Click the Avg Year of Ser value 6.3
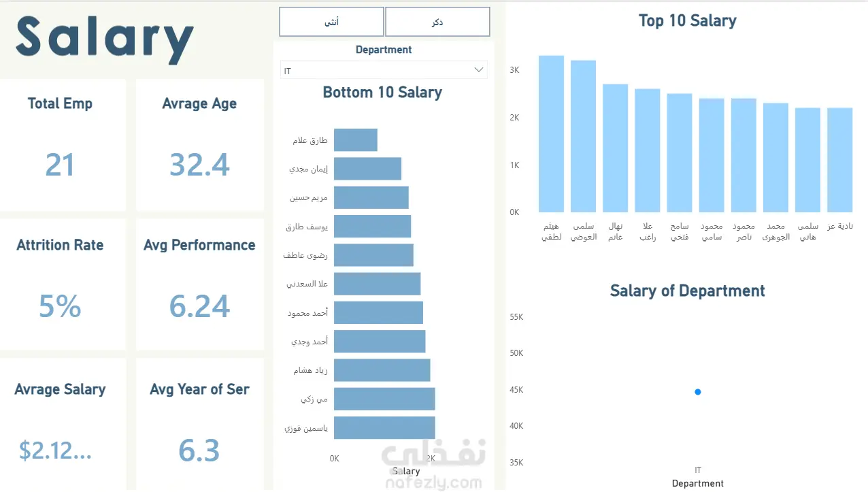868x492 pixels. pos(199,450)
